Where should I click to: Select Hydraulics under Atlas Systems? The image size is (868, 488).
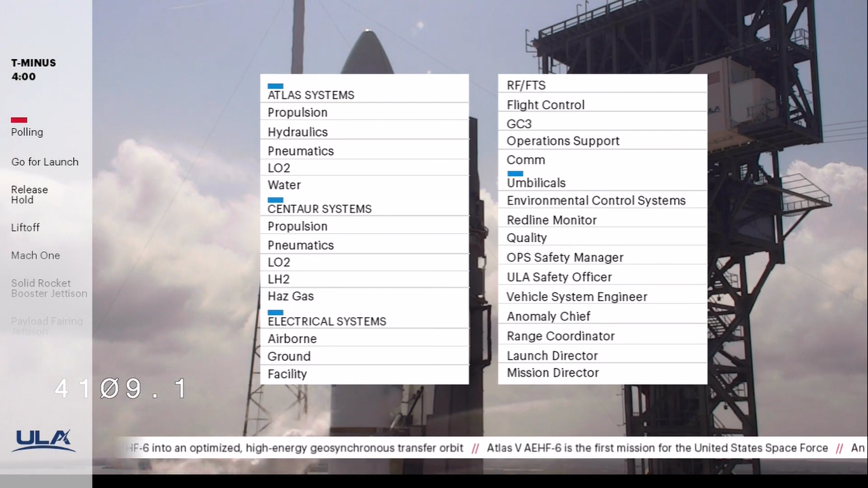[x=297, y=132]
